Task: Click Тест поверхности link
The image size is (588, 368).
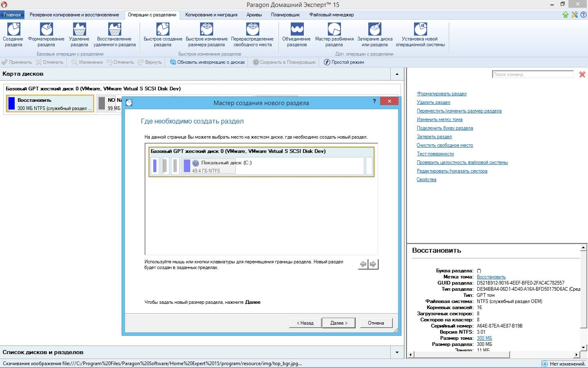Action: (435, 154)
